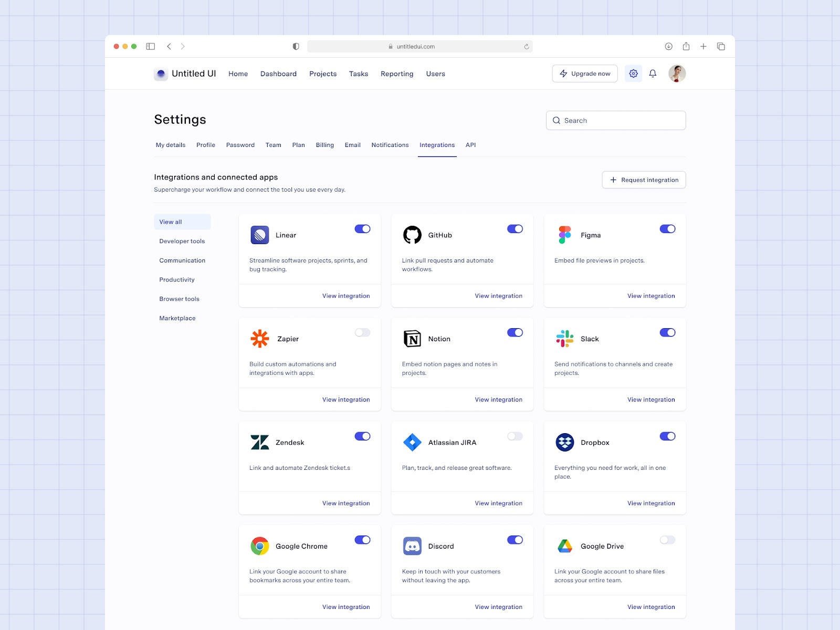Click the settings Search field
The height and width of the screenshot is (630, 840).
click(616, 121)
